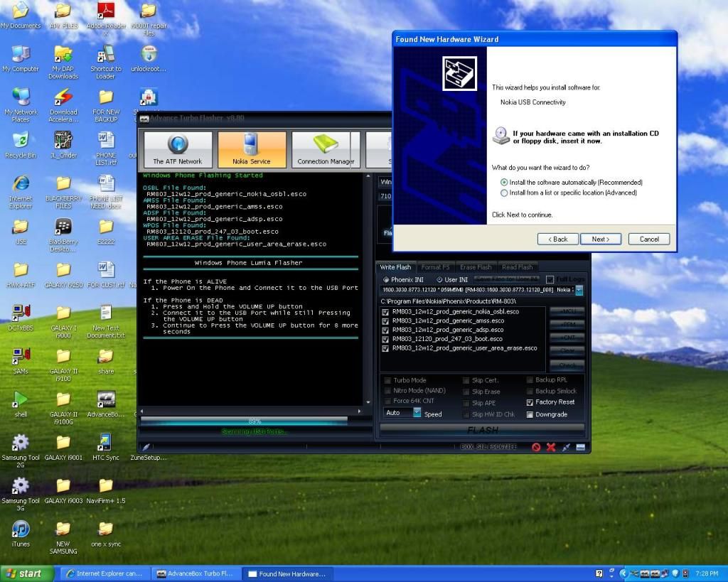Open The ATF Network section
Image resolution: width=728 pixels, height=582 pixels.
tap(178, 149)
